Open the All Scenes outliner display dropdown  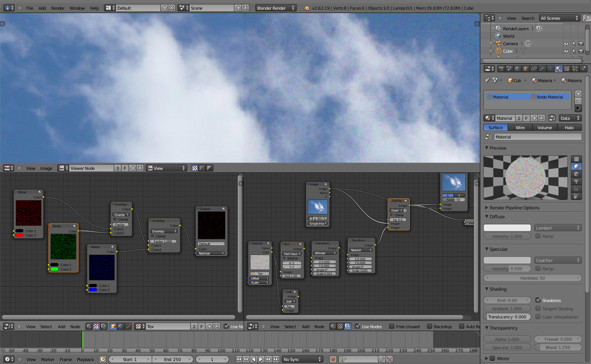[559, 18]
